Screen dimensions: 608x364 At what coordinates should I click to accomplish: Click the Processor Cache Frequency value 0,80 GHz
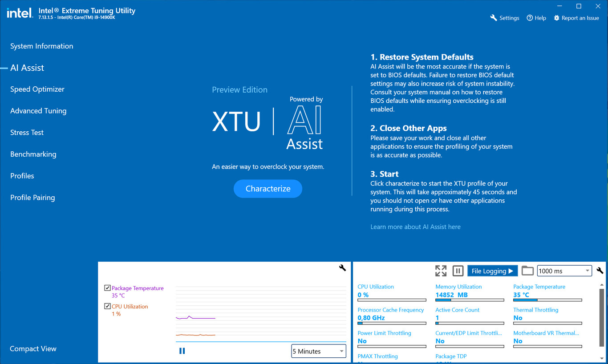pyautogui.click(x=371, y=318)
